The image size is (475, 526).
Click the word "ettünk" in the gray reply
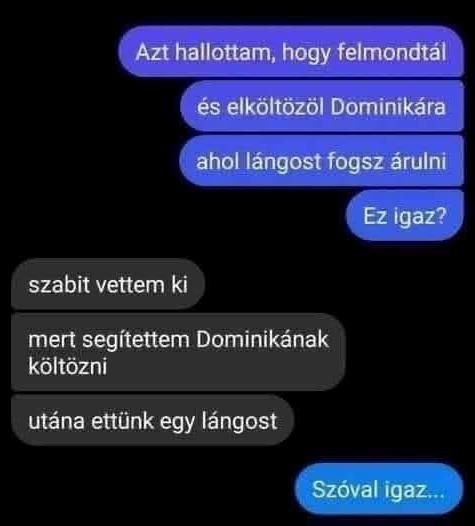pos(122,421)
